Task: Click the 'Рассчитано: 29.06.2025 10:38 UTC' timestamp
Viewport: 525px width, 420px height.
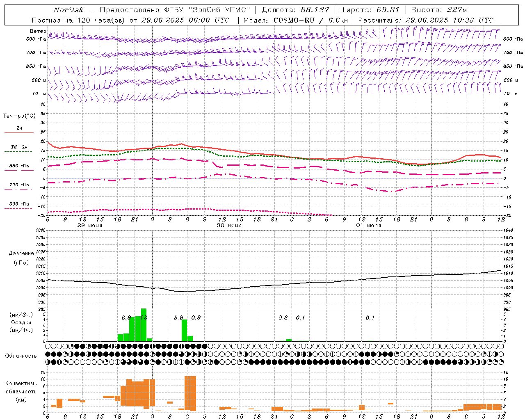Action: click(426, 20)
